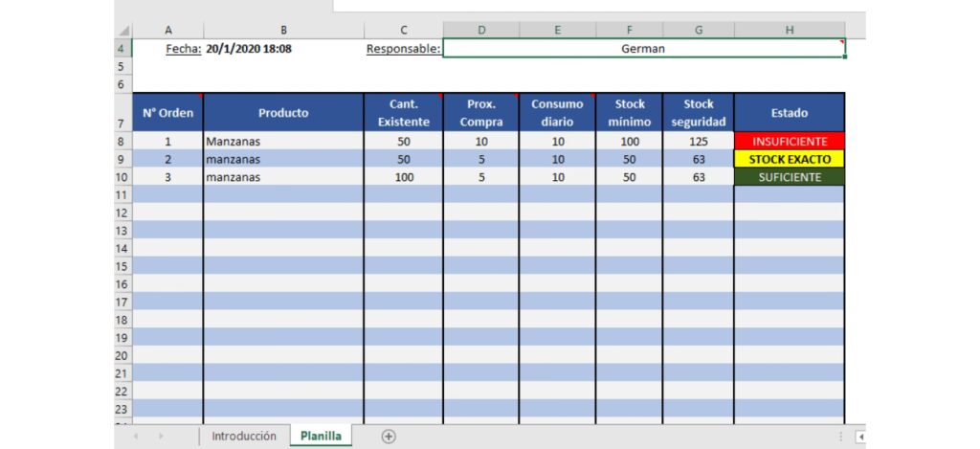Select Cant. Existente value 100 in row 10
Viewport: 980px width, 449px height.
(403, 177)
